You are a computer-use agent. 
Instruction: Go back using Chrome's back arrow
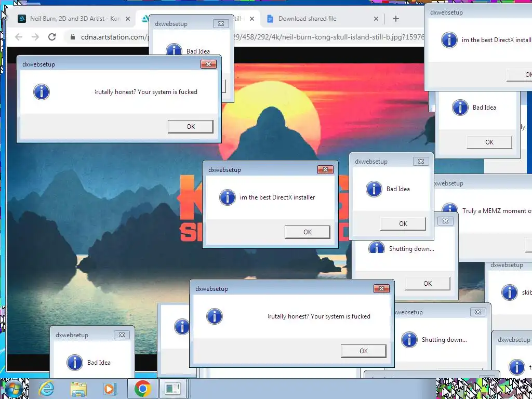point(19,37)
